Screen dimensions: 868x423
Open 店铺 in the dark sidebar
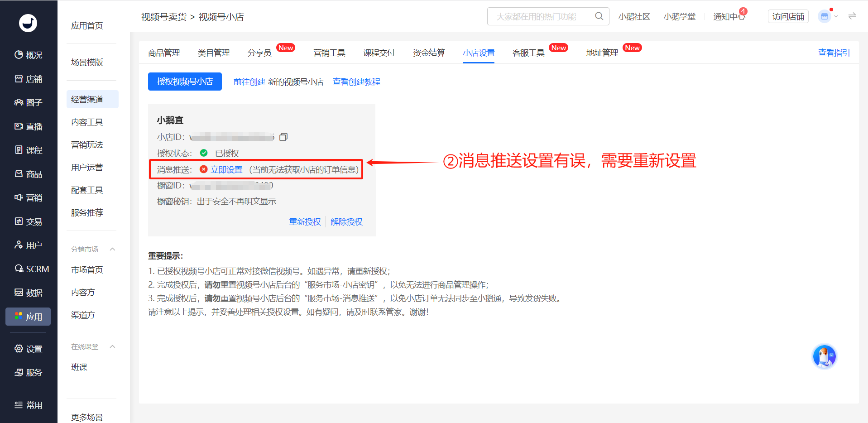coord(29,79)
